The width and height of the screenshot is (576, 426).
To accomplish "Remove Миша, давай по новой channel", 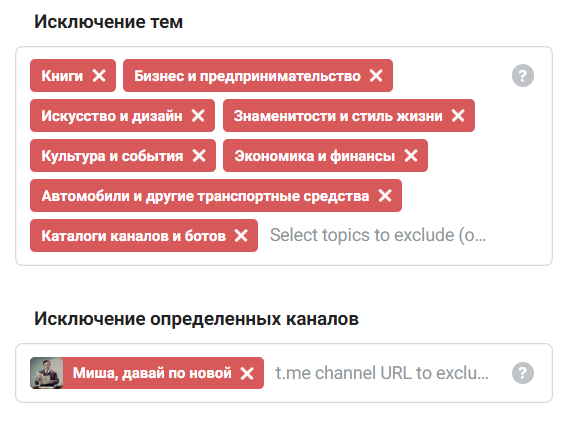I will tap(247, 373).
